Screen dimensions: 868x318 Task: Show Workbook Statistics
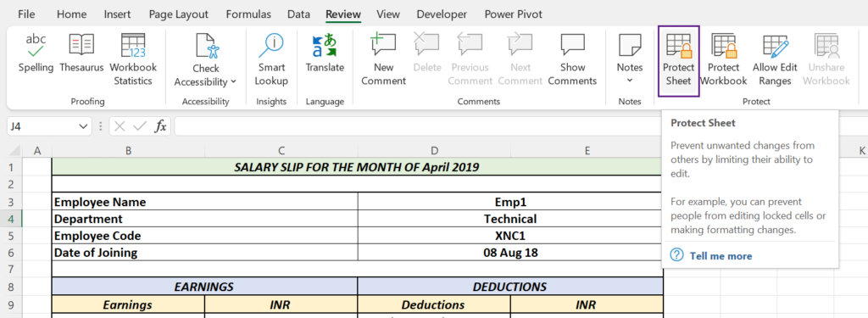133,60
